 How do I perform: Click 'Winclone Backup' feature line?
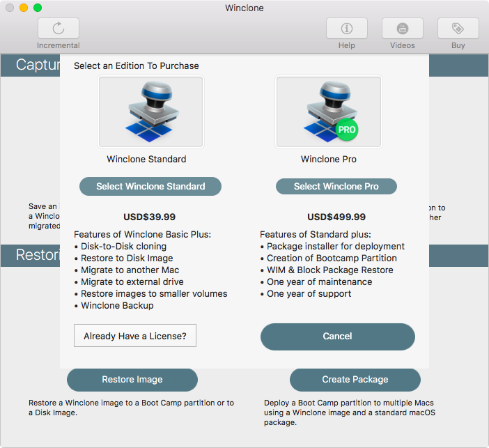117,306
